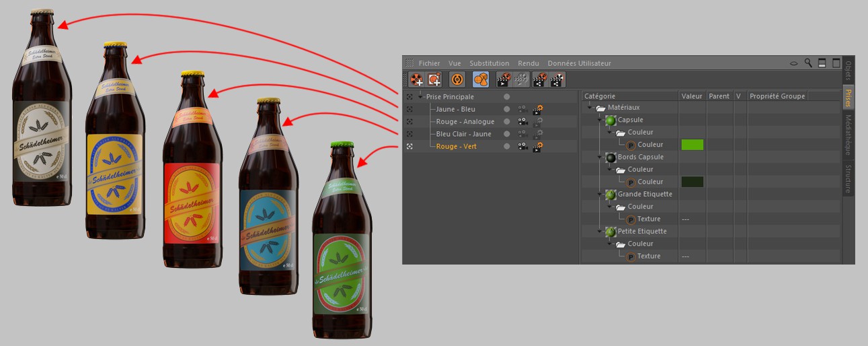Click the Auto Take orange circle icon
868x346 pixels.
(x=457, y=79)
